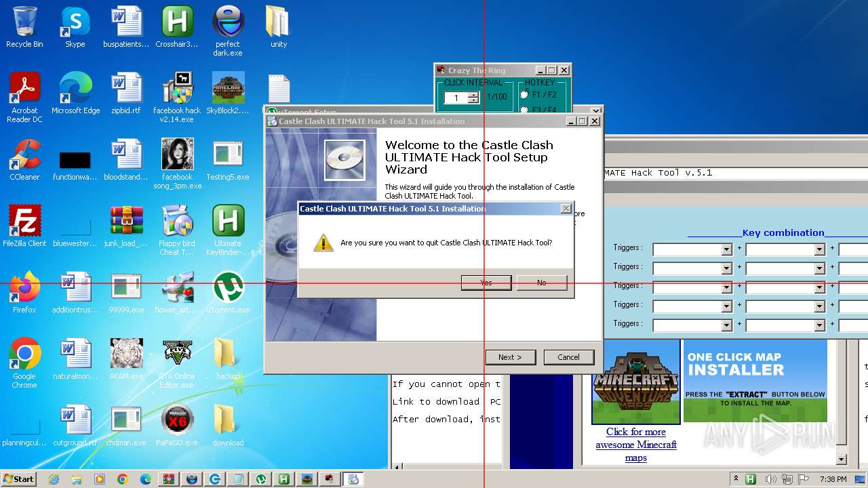Select the FileZilla Client shortcut

(x=24, y=226)
